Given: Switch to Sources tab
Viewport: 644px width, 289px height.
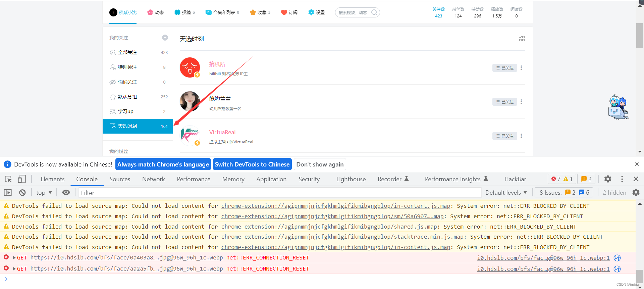Looking at the screenshot, I should [x=120, y=179].
